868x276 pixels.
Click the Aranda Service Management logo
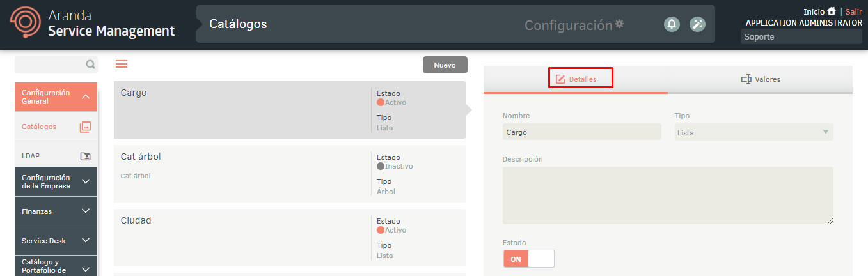pos(93,24)
